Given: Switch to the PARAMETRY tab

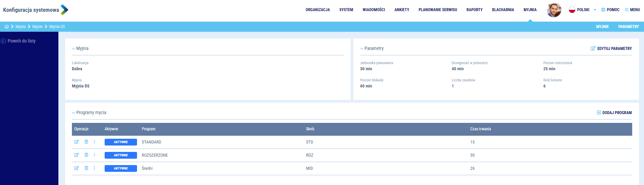Looking at the screenshot, I should click(628, 27).
